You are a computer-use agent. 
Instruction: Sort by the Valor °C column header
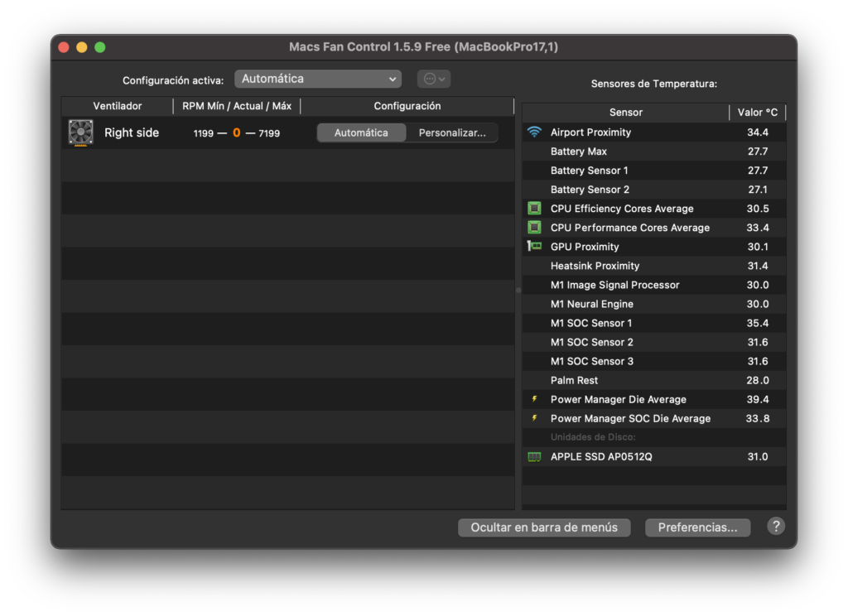(x=757, y=113)
